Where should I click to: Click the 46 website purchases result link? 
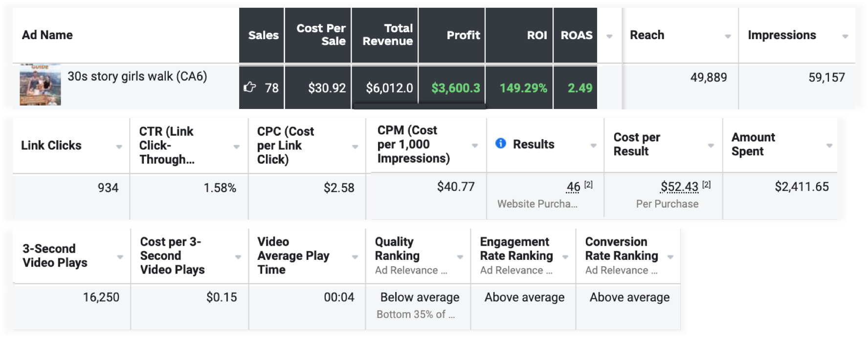click(573, 187)
